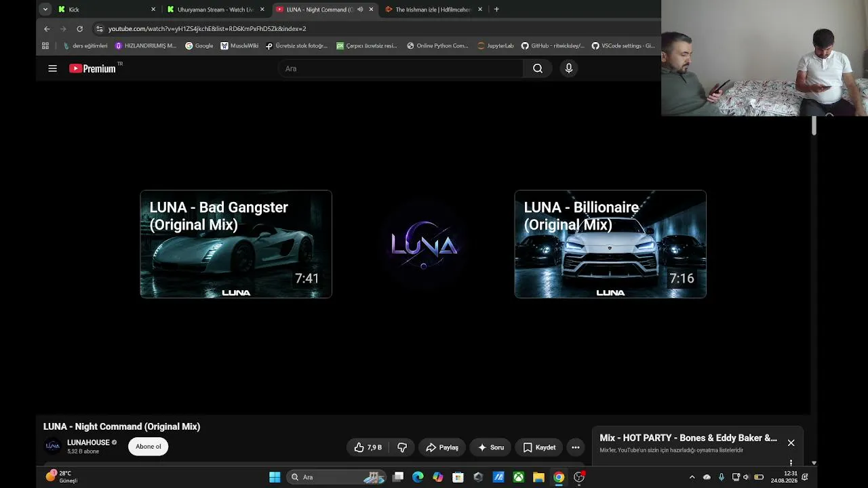The width and height of the screenshot is (868, 488).
Task: Open the weather widget on taskbar
Action: 62,477
